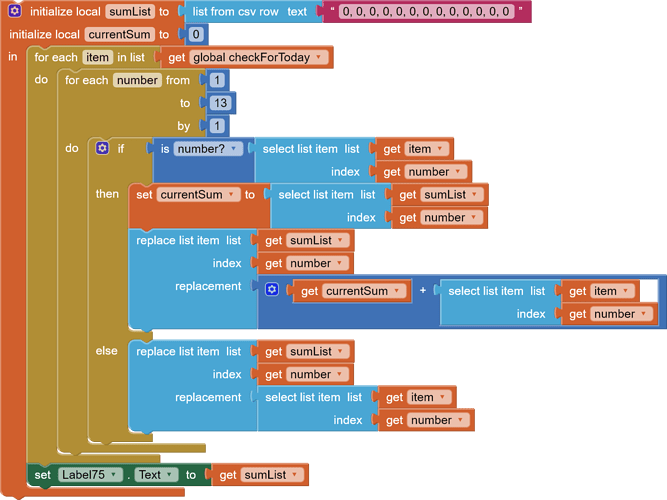Open get sumList dropdown in set currentSum block
The image size is (667, 500).
click(475, 194)
